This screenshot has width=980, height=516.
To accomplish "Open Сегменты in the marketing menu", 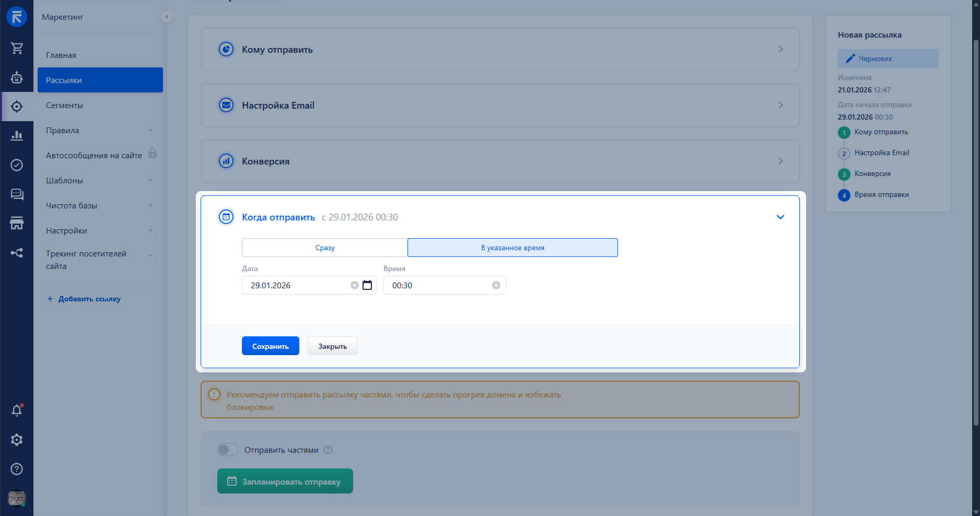I will coord(64,105).
